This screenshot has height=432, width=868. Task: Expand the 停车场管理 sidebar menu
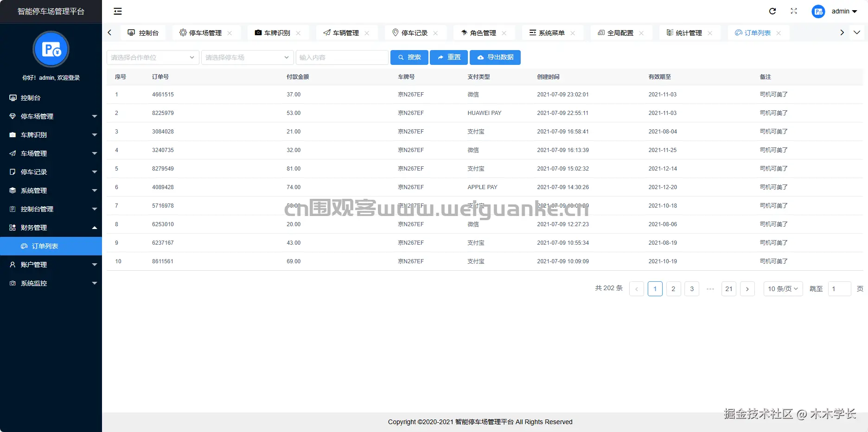click(51, 116)
